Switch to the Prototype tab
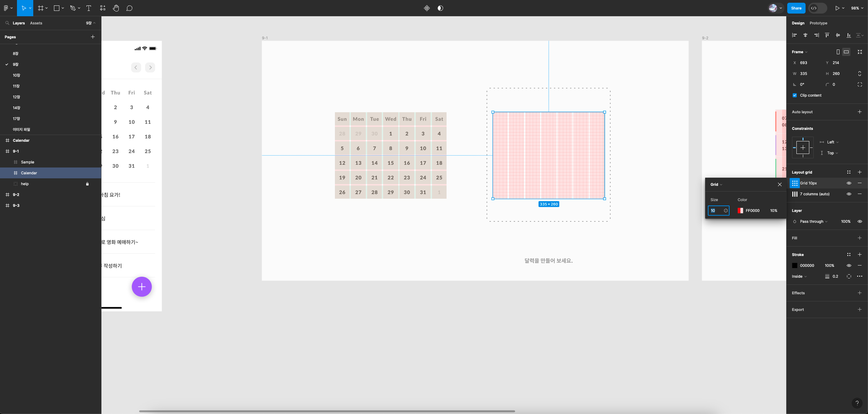Image resolution: width=868 pixels, height=414 pixels. tap(818, 23)
